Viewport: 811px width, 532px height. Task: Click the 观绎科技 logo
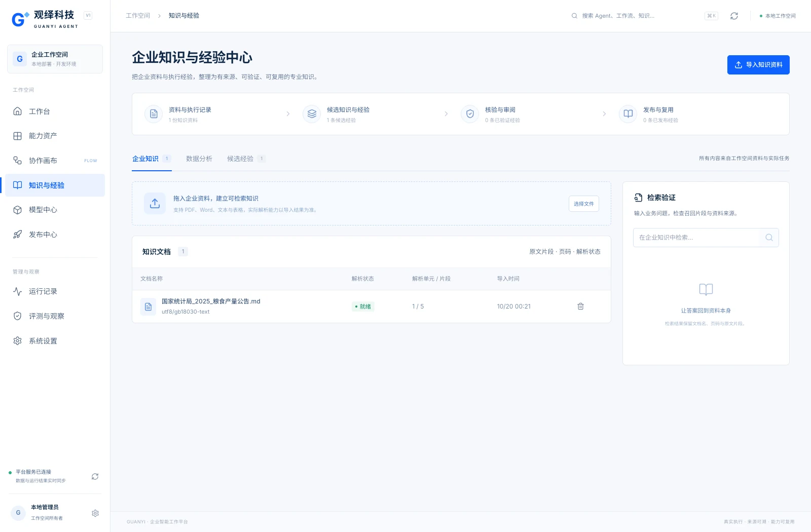[45, 19]
